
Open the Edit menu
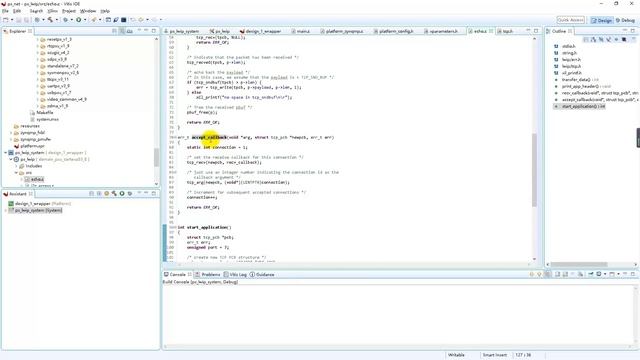17,11
